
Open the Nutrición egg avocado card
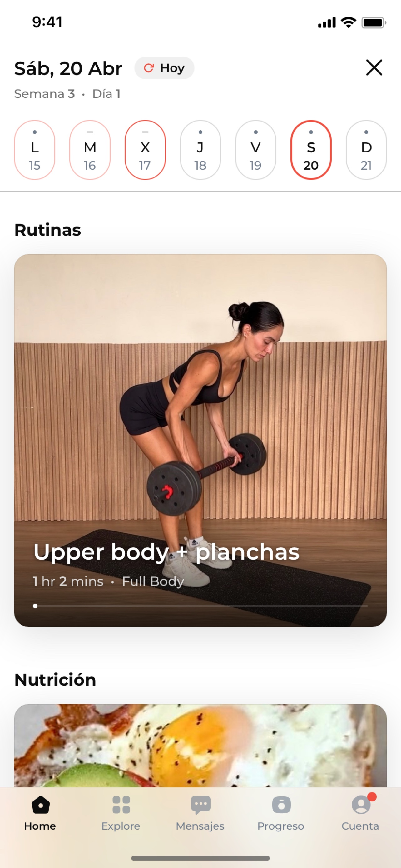200,745
